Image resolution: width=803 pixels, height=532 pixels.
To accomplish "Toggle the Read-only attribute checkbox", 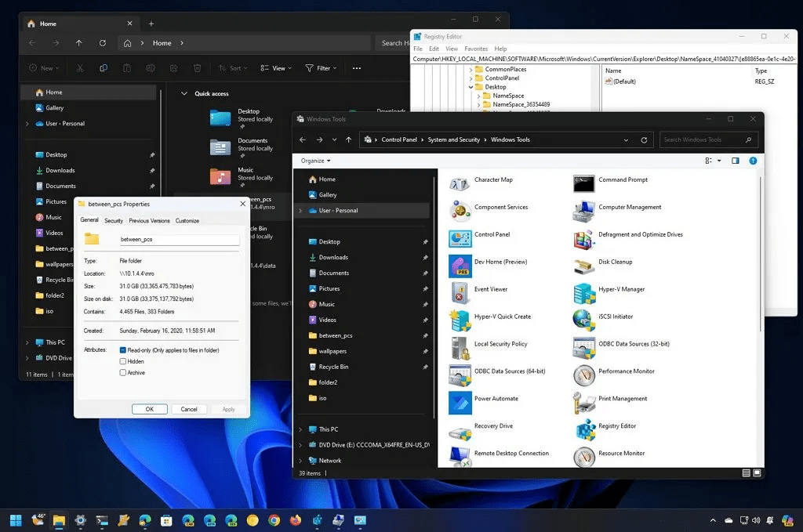I will coord(123,350).
